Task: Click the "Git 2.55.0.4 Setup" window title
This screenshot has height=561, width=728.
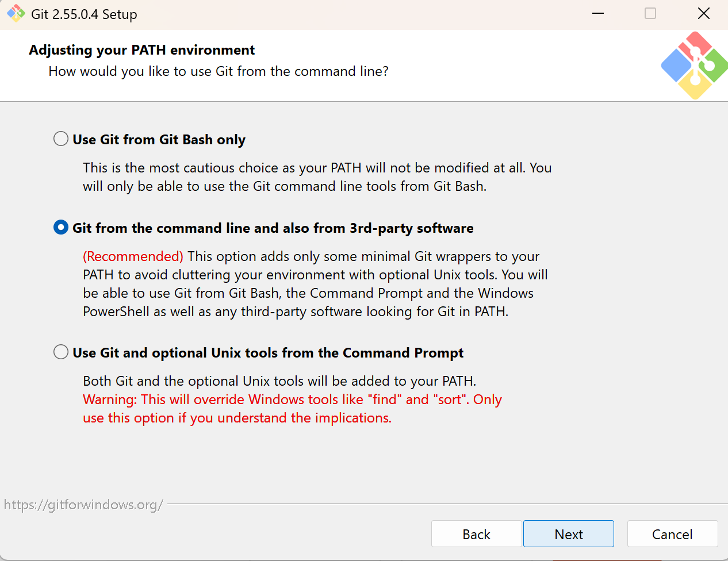Action: click(x=84, y=14)
